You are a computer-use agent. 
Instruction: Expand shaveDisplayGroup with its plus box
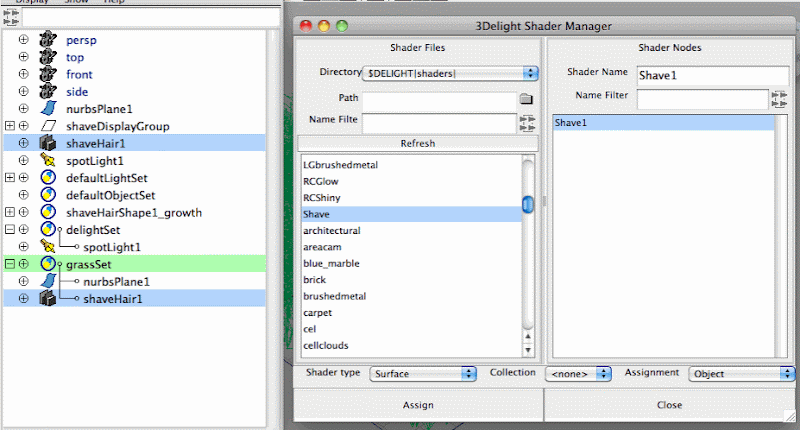(x=10, y=125)
